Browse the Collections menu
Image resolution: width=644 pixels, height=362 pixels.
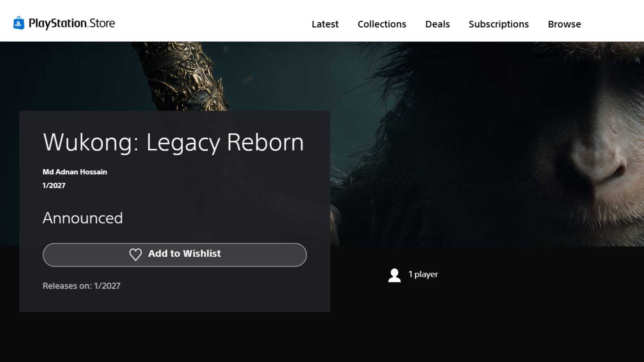[381, 24]
